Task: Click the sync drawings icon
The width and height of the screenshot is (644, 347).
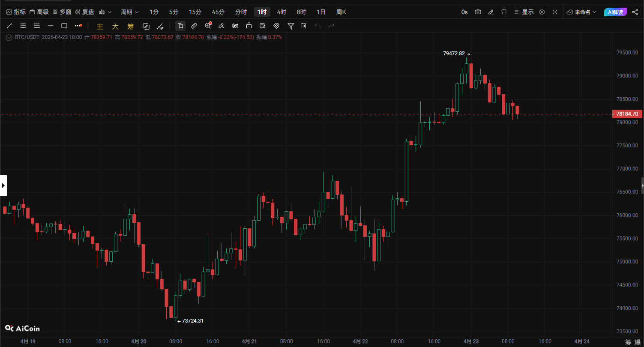Action: 146,26
